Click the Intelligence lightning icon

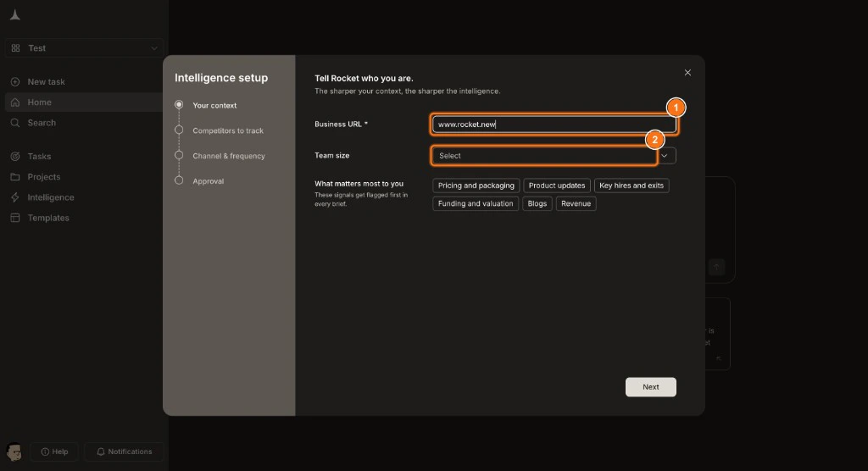15,197
